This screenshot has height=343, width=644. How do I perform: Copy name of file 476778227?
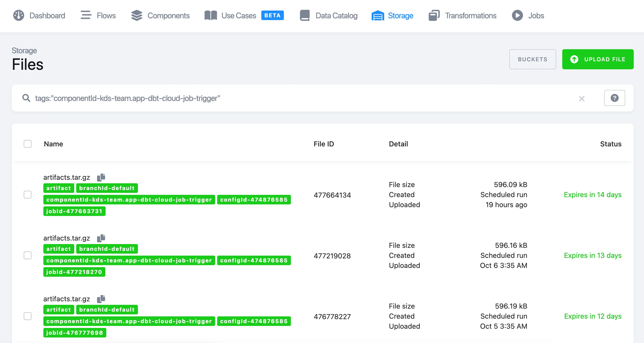101,299
